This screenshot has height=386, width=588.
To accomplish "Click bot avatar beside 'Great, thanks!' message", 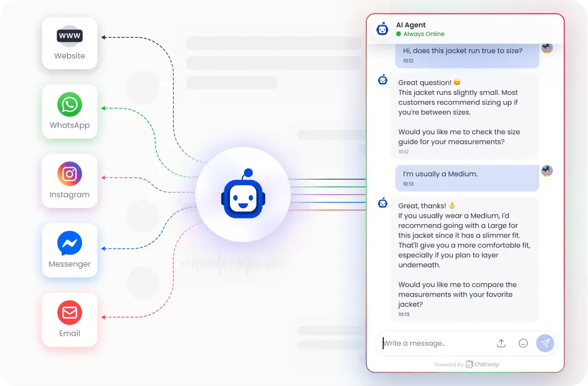I will click(383, 203).
